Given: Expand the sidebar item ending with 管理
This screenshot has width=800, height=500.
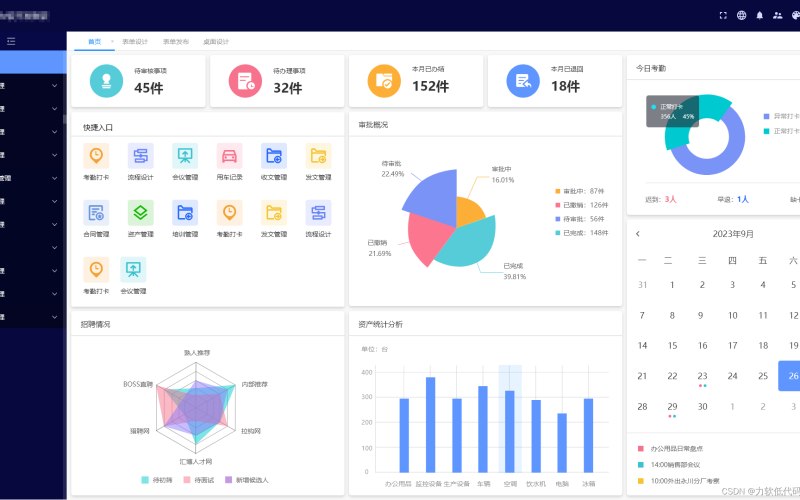Looking at the screenshot, I should point(29,178).
